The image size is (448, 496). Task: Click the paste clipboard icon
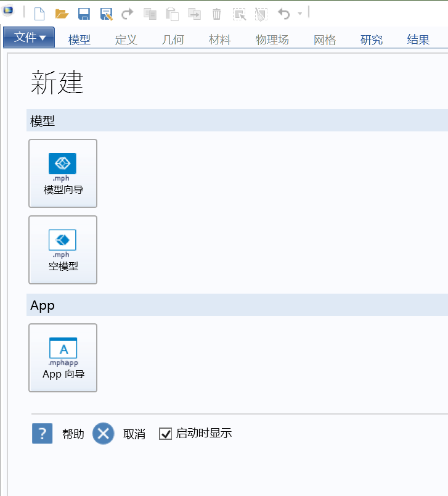point(172,15)
